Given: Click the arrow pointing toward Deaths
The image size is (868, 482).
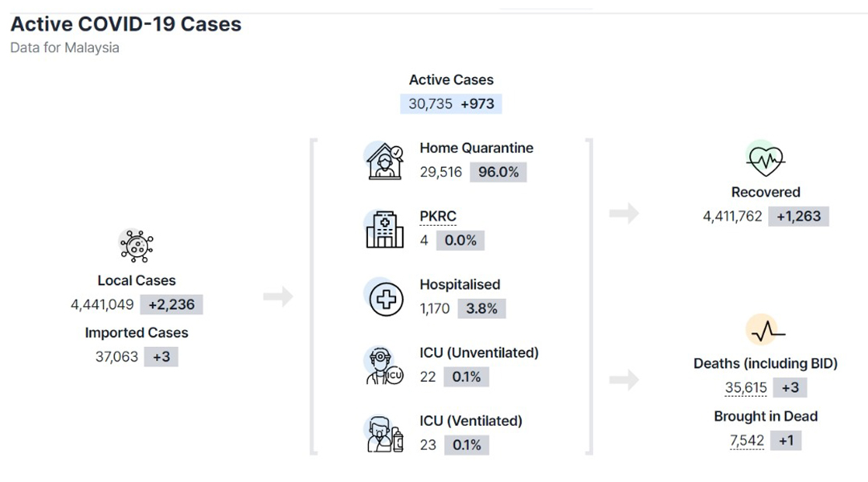Looking at the screenshot, I should (x=624, y=380).
